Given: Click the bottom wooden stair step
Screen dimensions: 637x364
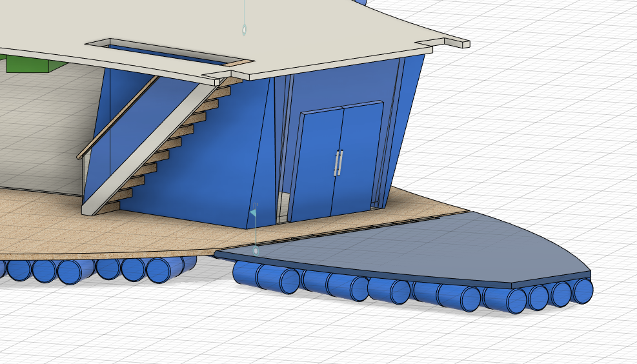Looking at the screenshot, I should [110, 207].
